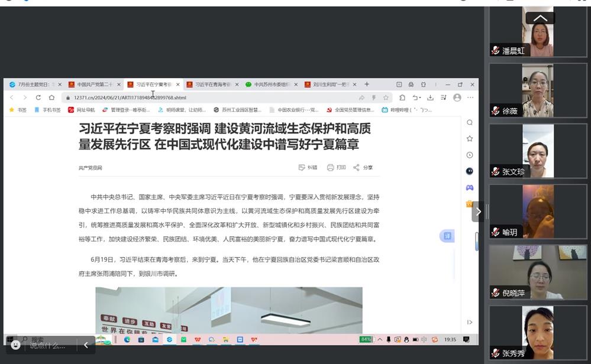
Task: Expand the undo dropdown arrow in browser toolbar
Action: [420, 98]
